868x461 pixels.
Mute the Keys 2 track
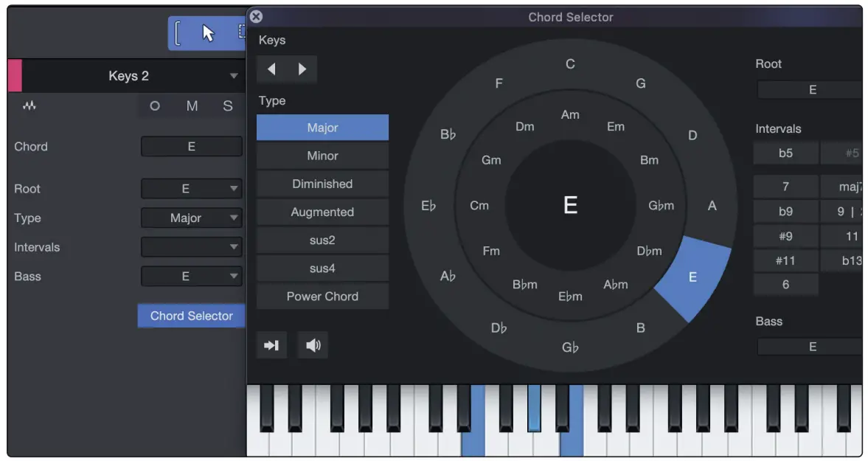[x=192, y=105]
